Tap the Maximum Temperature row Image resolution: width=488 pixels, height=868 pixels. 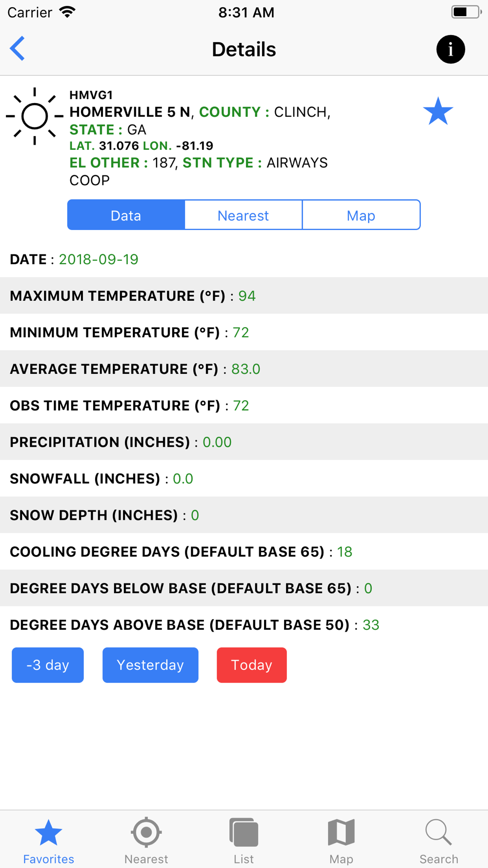point(244,296)
